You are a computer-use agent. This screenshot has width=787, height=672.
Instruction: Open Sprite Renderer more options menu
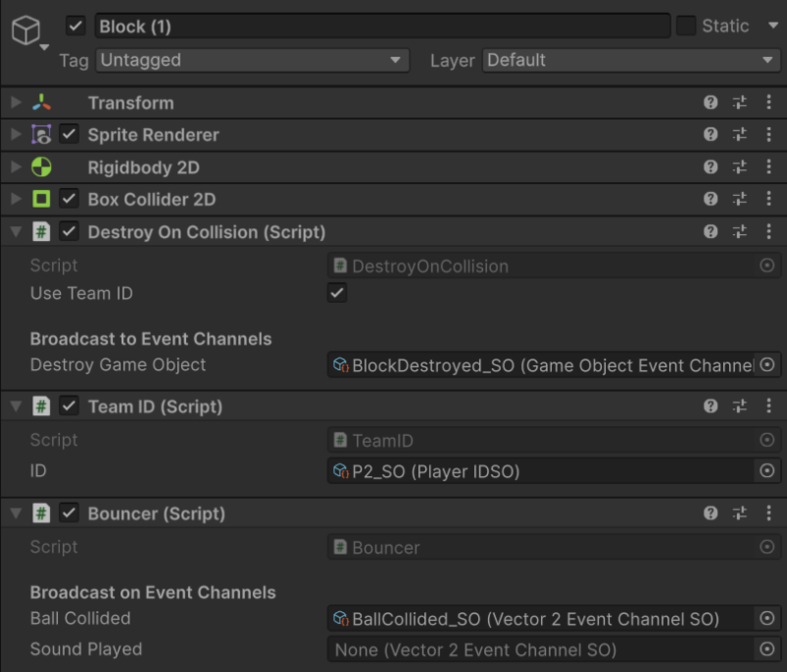coord(768,135)
